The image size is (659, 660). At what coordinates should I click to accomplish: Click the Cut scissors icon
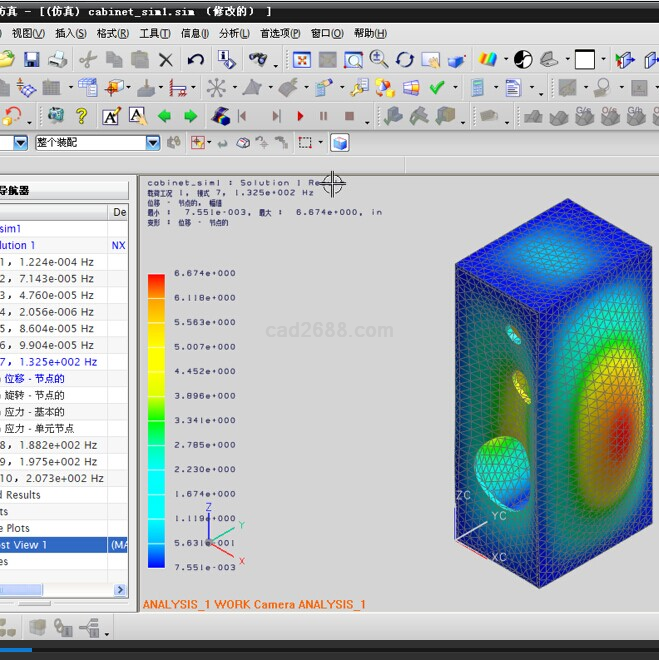87,60
